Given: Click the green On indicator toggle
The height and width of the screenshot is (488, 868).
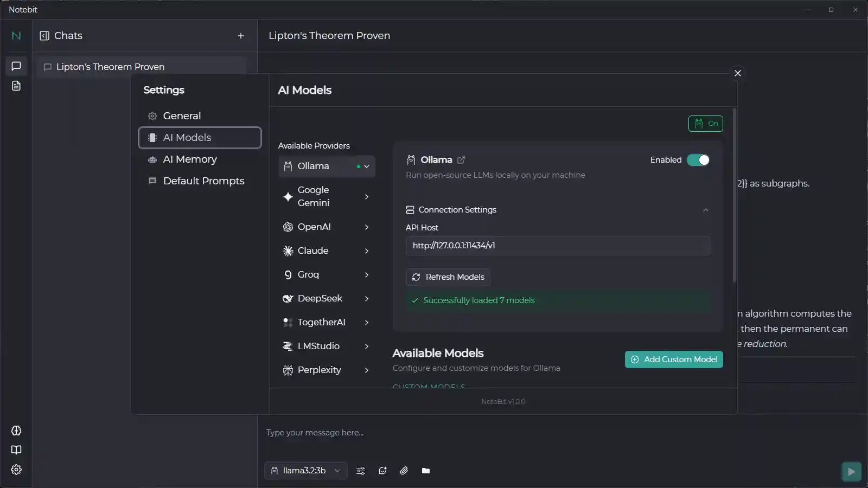Looking at the screenshot, I should click(x=705, y=124).
